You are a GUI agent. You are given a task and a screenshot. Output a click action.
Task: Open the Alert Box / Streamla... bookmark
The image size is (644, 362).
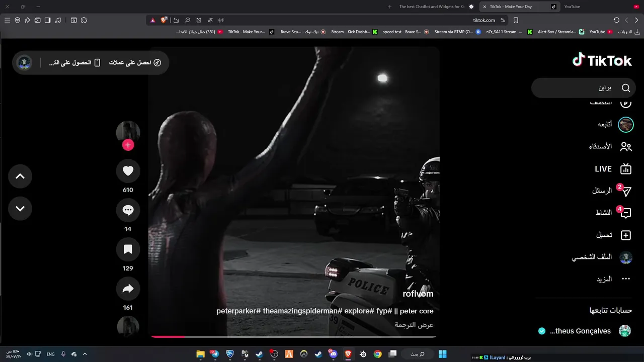click(x=560, y=32)
